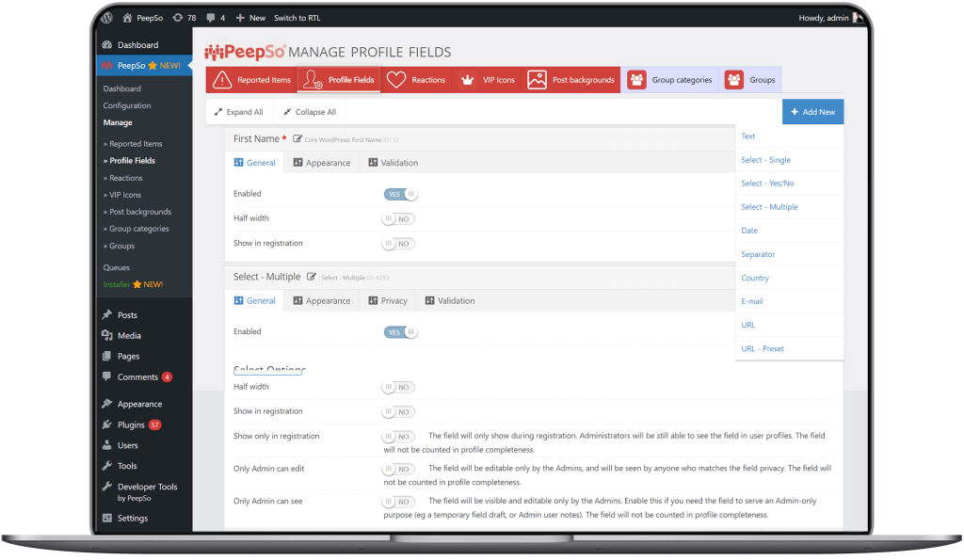
Task: Open the PeepSo site home icon
Action: [x=127, y=18]
